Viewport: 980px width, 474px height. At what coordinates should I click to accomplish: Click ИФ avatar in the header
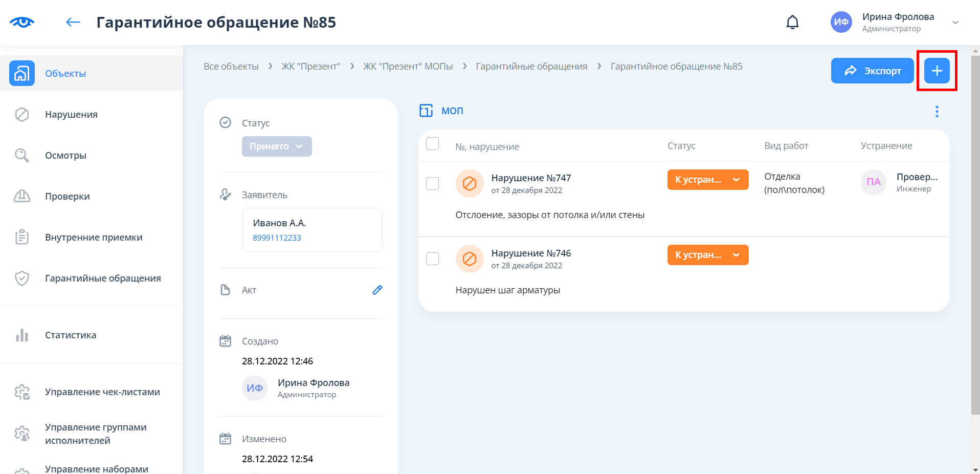(841, 22)
